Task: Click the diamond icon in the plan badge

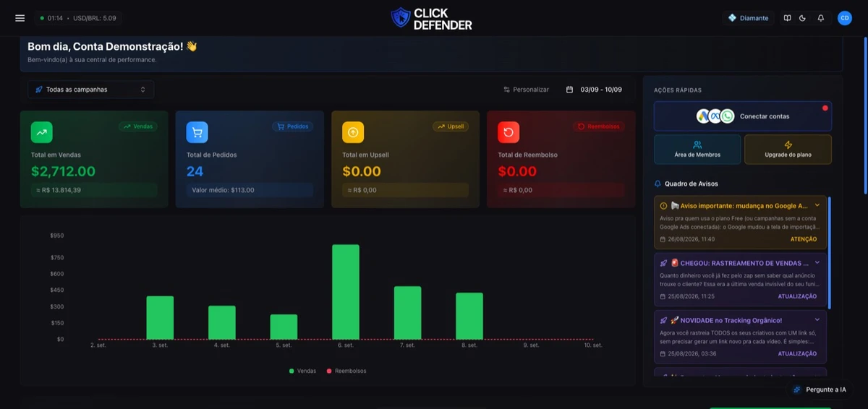Action: (x=732, y=18)
